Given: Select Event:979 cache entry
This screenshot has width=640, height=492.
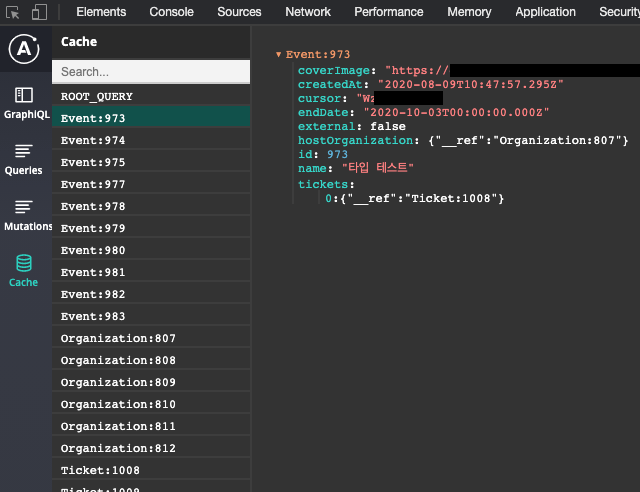Looking at the screenshot, I should tap(151, 229).
